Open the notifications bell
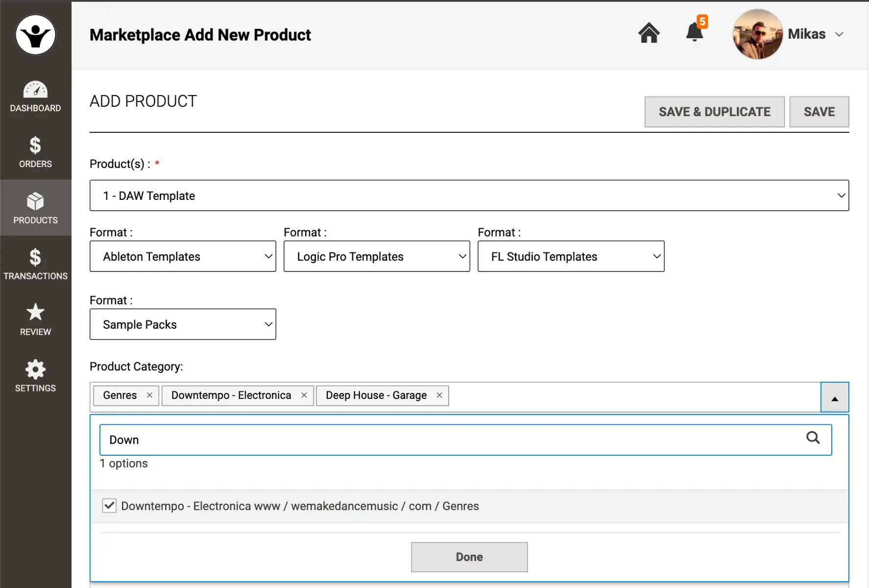The image size is (869, 588). click(x=694, y=32)
